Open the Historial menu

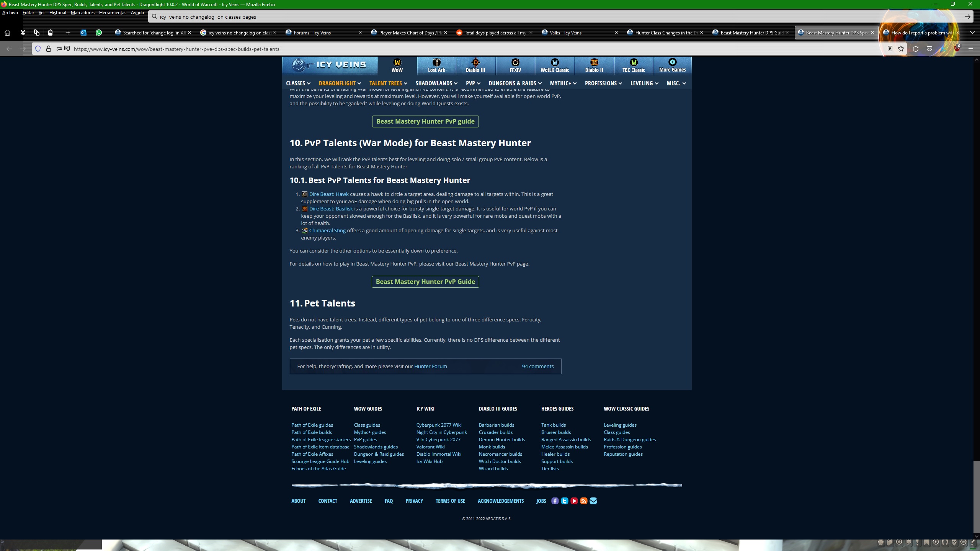point(58,13)
